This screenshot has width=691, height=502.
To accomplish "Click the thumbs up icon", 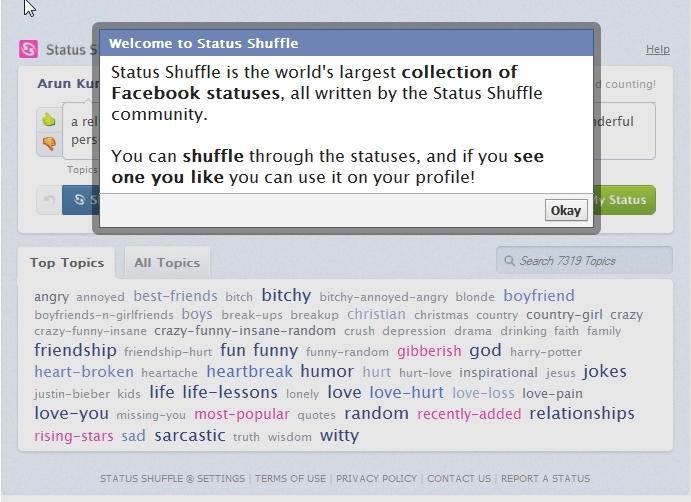I will (49, 119).
